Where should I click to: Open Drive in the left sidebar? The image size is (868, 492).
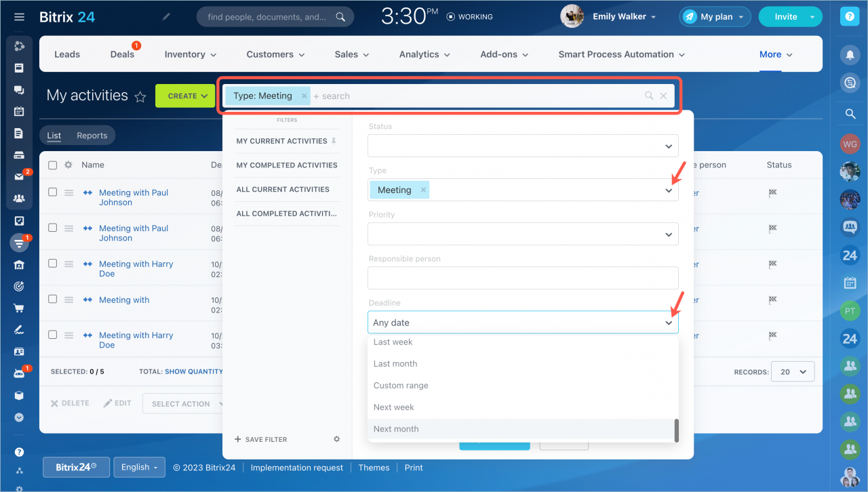19,155
